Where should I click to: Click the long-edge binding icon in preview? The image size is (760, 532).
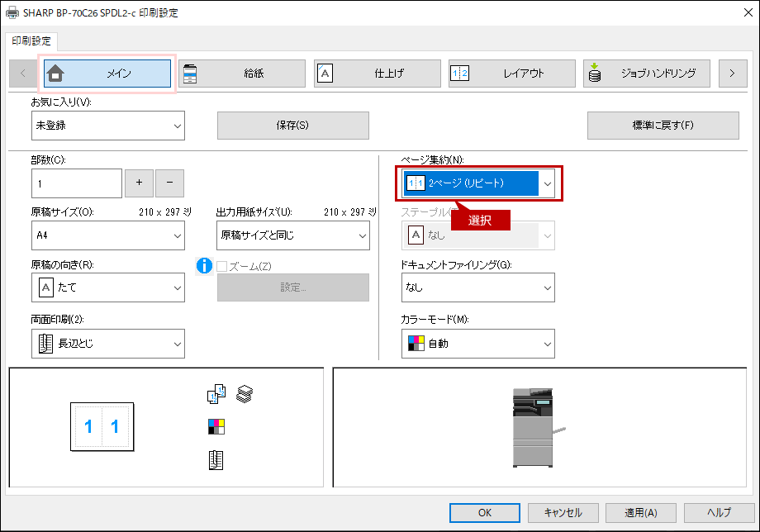(x=216, y=461)
